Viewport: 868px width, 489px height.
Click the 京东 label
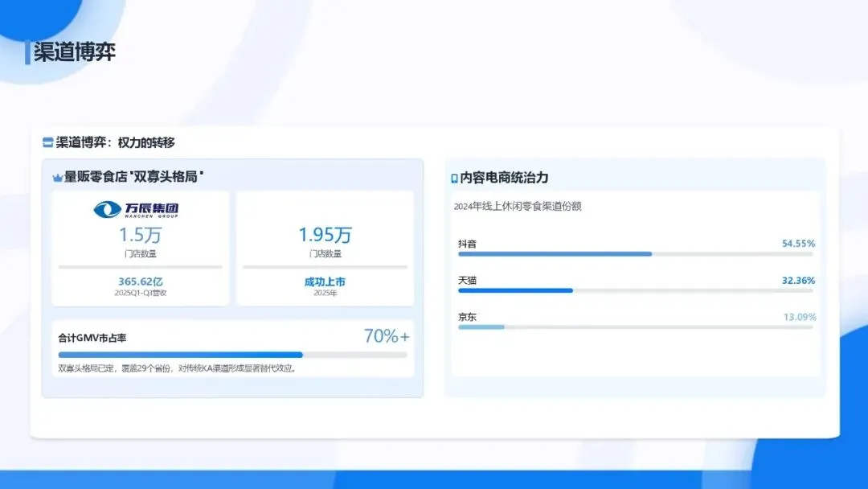pyautogui.click(x=467, y=317)
